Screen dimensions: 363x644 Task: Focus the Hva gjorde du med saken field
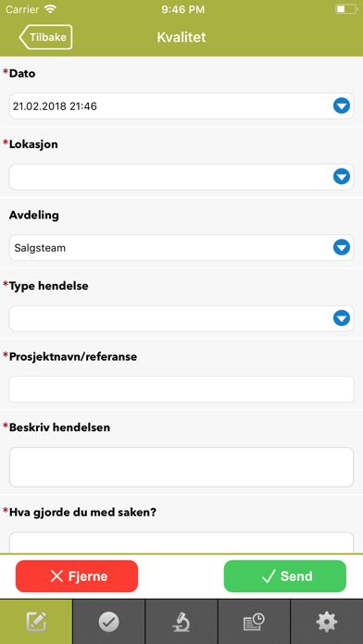pyautogui.click(x=181, y=542)
